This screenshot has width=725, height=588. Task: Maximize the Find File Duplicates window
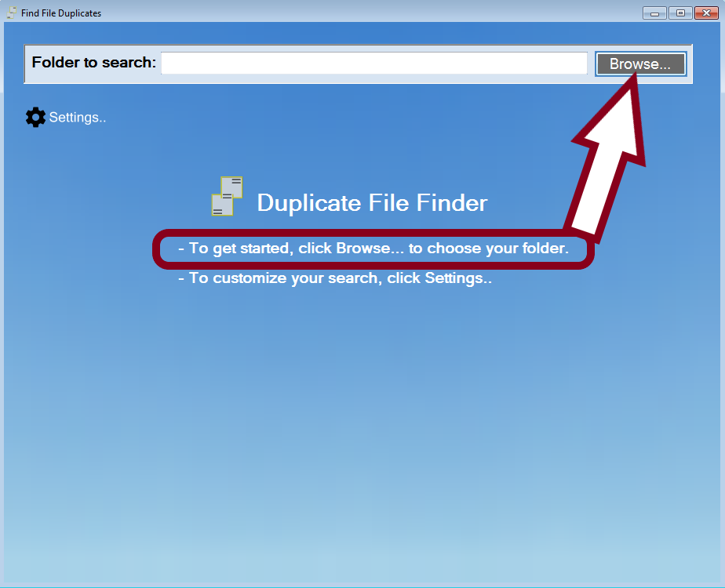(x=680, y=13)
